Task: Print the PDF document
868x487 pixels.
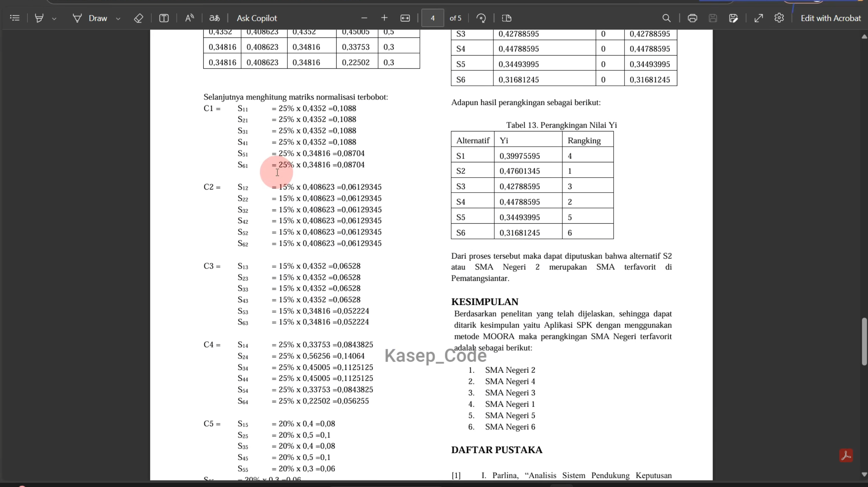Action: (692, 18)
